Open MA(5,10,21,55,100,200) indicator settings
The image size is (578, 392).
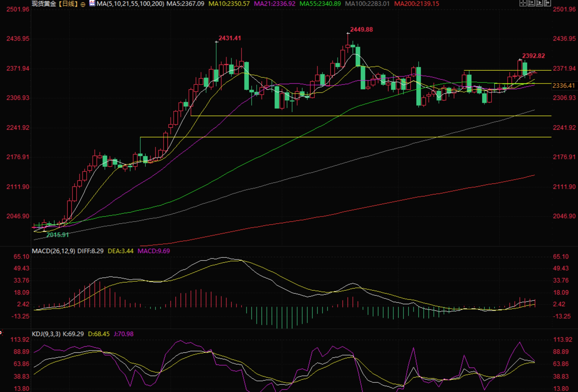[x=130, y=4]
